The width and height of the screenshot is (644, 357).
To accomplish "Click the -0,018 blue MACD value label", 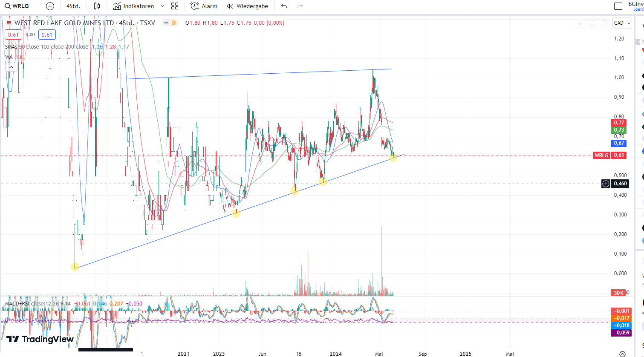I will [621, 325].
